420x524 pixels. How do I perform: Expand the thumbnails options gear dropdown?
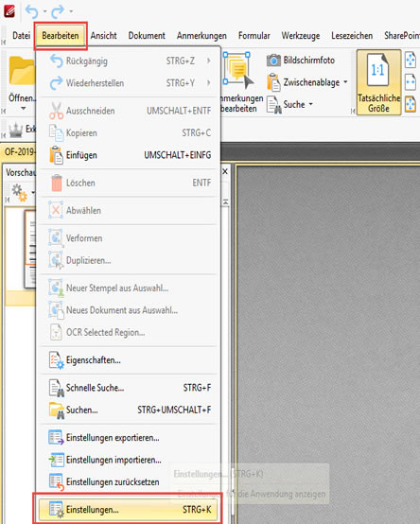33,192
